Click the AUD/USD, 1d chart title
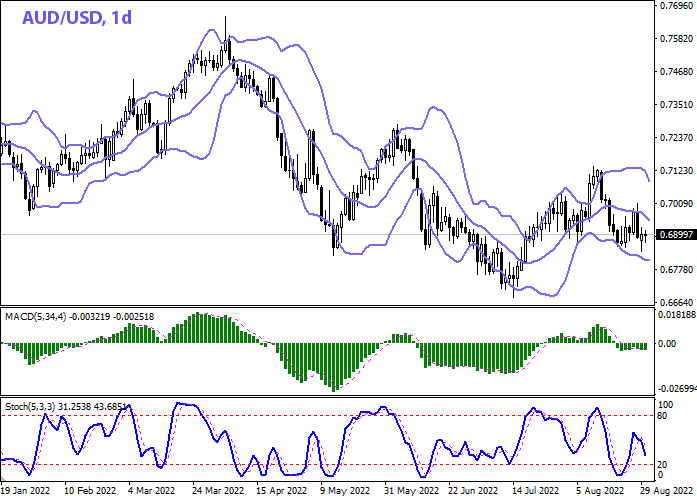Image resolution: width=697 pixels, height=496 pixels. pyautogui.click(x=64, y=17)
